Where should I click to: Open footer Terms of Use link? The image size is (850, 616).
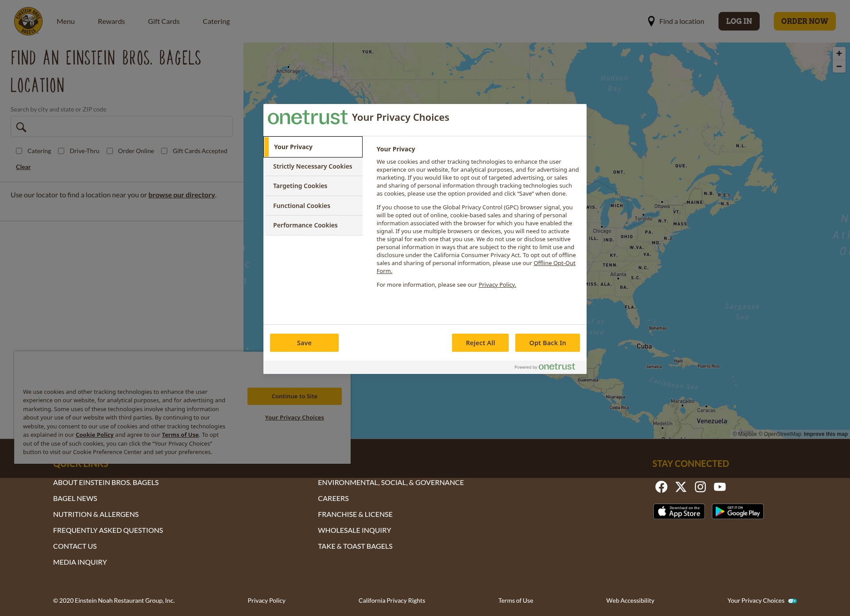pos(516,601)
